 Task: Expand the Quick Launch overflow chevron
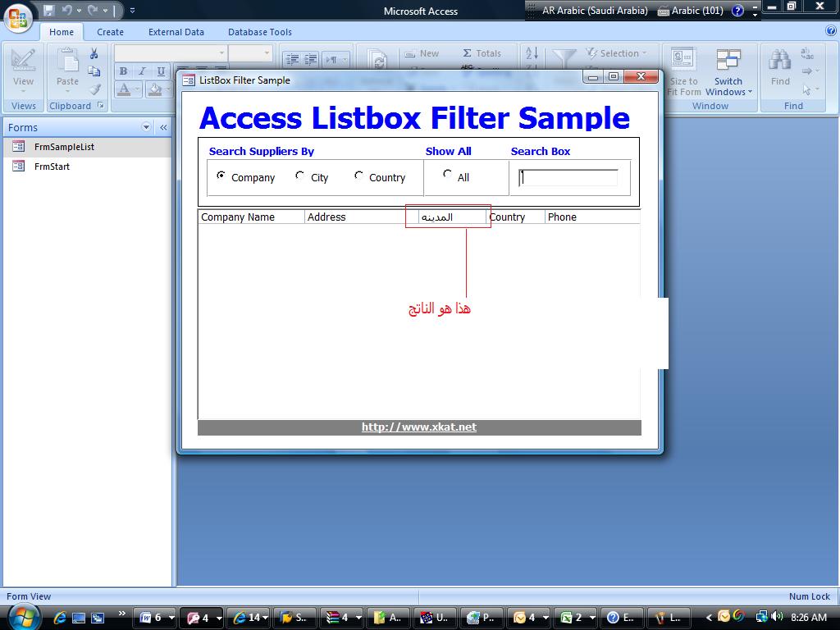121,614
